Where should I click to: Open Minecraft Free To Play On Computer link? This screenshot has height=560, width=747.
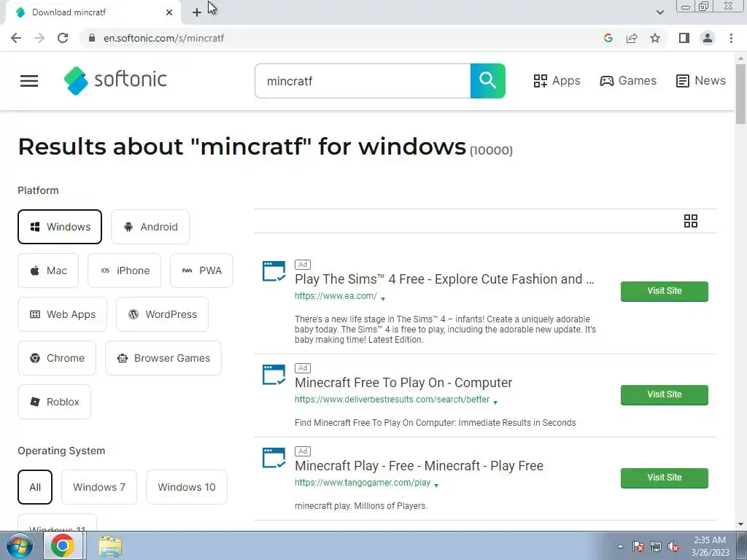pyautogui.click(x=403, y=383)
